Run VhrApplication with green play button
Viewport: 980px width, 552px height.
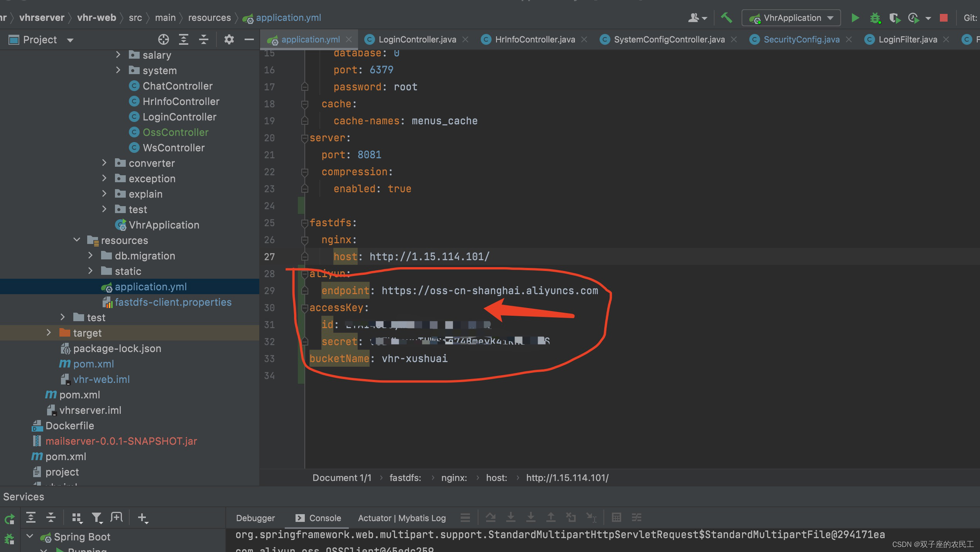pos(855,18)
